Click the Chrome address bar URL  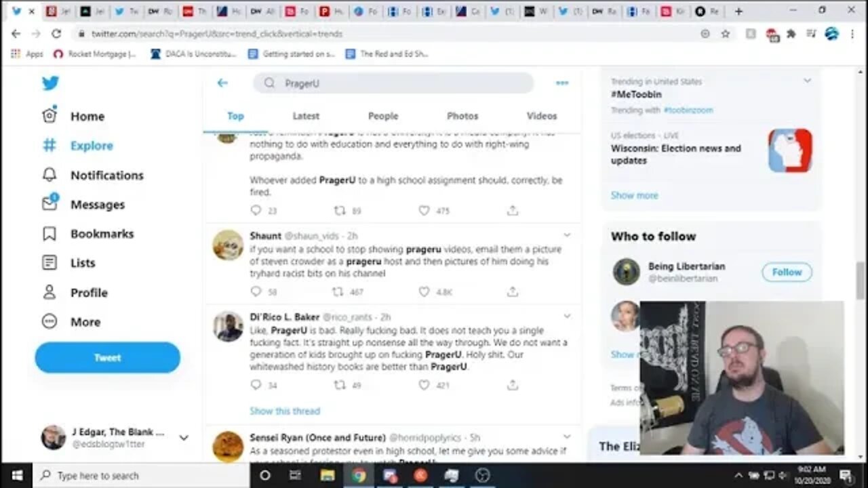(x=217, y=34)
